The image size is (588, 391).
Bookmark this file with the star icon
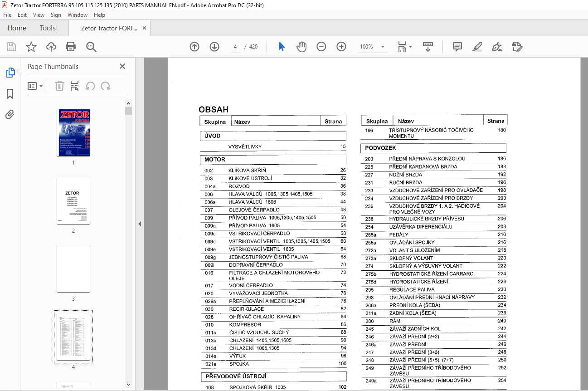click(31, 47)
